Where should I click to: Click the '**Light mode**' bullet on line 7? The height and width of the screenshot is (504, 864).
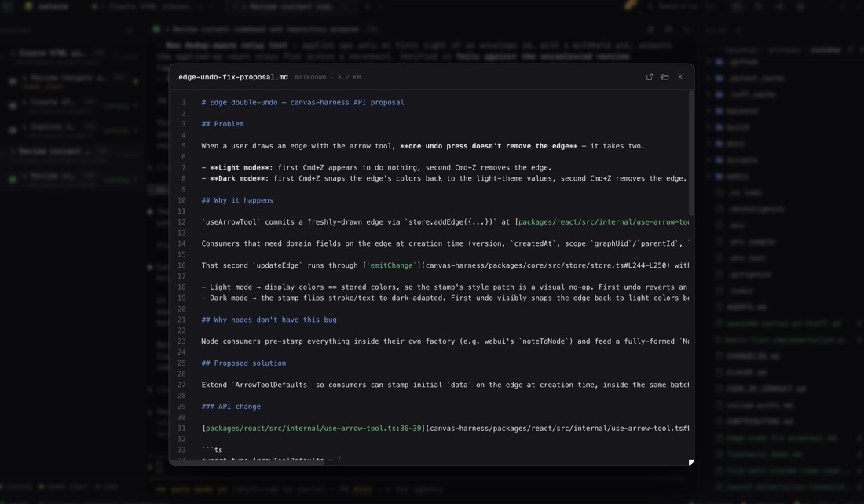(x=376, y=167)
